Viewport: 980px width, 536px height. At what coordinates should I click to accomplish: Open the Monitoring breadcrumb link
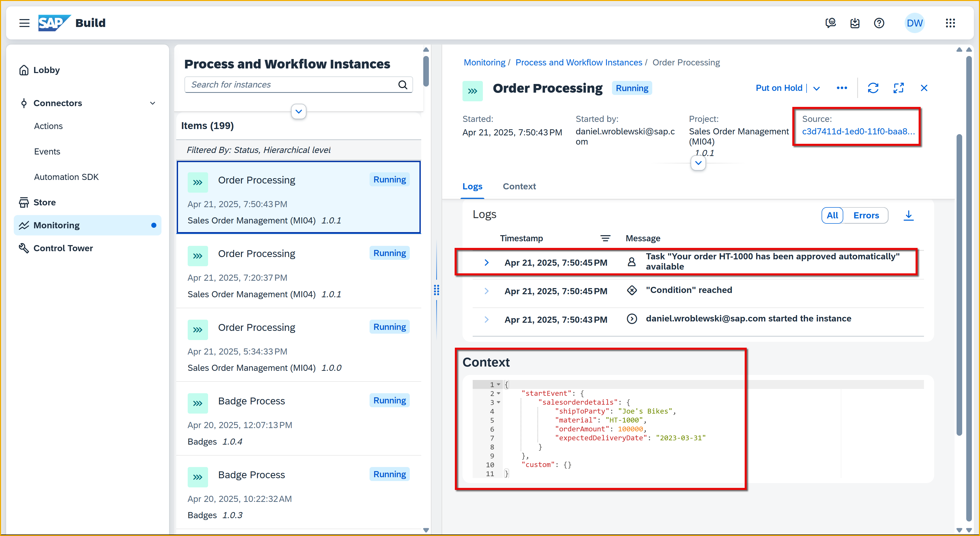coord(484,62)
